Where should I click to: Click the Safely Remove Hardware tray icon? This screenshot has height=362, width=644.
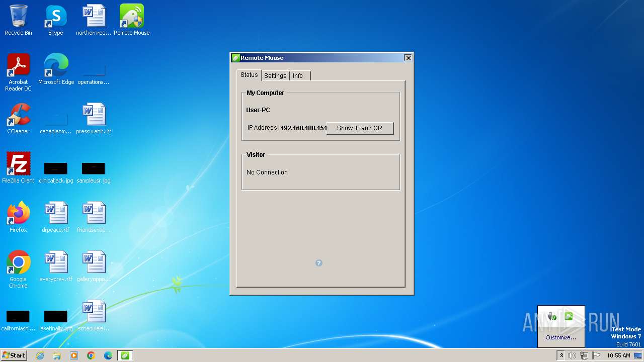pyautogui.click(x=552, y=317)
